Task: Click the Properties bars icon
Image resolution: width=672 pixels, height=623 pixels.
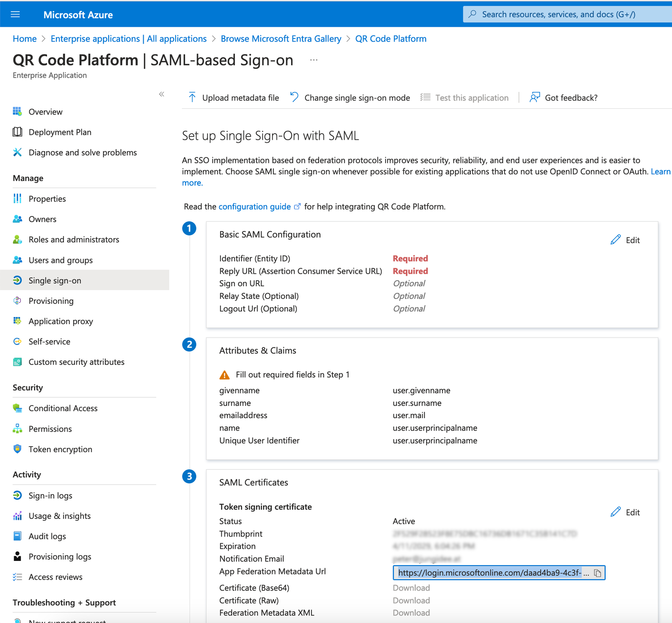Action: click(x=17, y=198)
